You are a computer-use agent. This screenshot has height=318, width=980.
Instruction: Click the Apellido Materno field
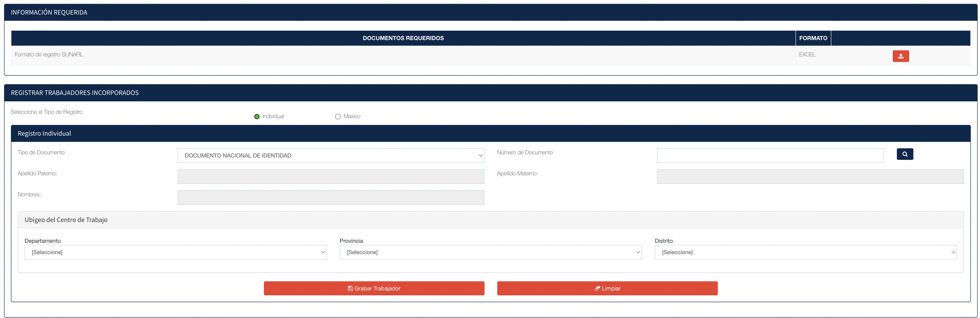coord(810,176)
